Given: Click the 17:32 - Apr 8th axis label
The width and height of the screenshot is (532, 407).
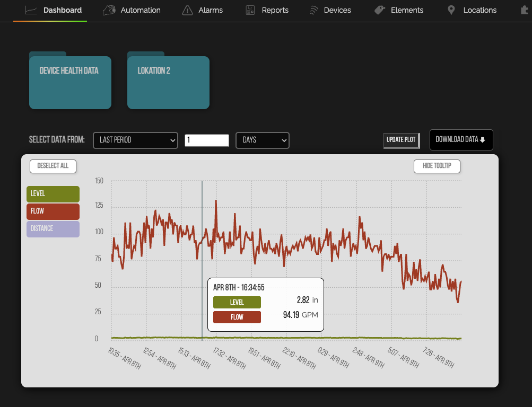Looking at the screenshot, I should coord(229,358).
